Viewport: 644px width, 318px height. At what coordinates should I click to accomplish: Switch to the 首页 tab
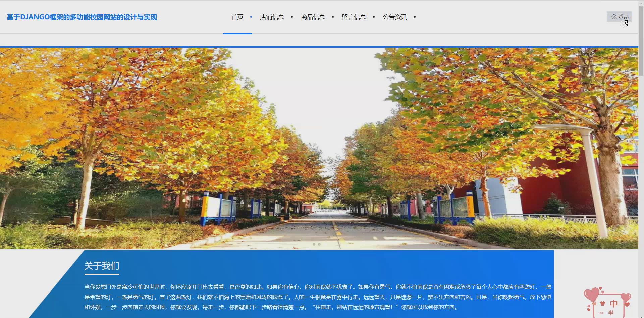[237, 17]
